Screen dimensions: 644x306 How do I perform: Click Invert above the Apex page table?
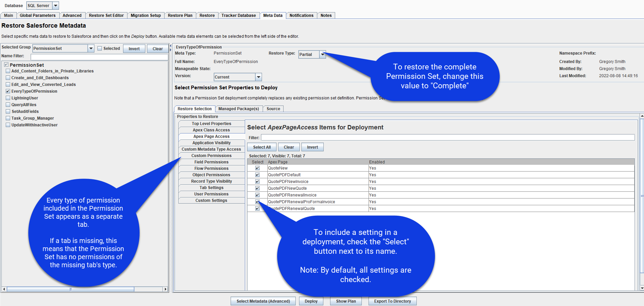coord(313,147)
